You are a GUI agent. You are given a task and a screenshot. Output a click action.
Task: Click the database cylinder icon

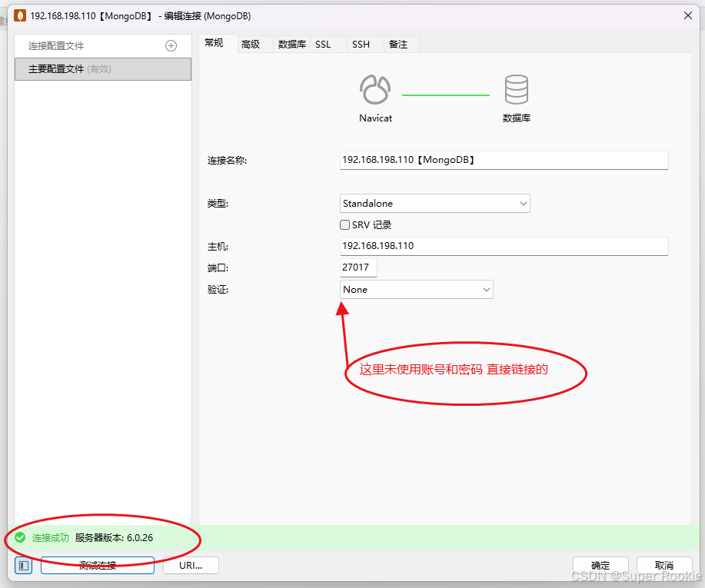pos(516,89)
